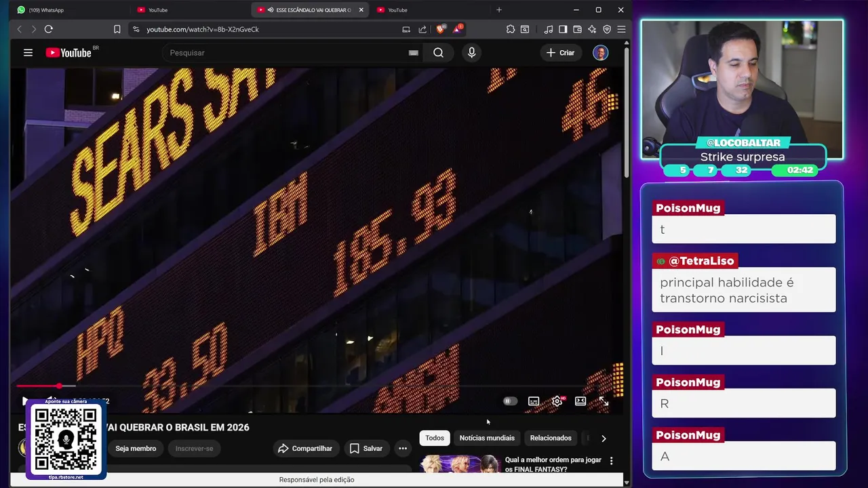Go back using the browser back arrow
Viewport: 868px width, 488px height.
click(x=19, y=29)
